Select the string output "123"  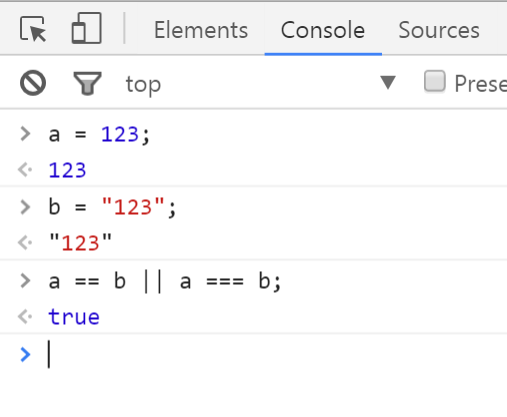click(x=80, y=243)
